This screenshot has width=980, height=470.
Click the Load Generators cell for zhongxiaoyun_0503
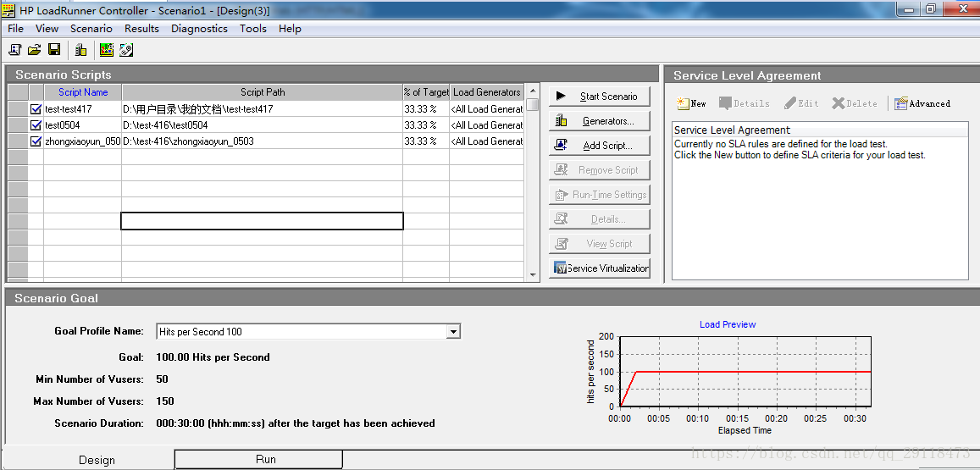coord(487,141)
